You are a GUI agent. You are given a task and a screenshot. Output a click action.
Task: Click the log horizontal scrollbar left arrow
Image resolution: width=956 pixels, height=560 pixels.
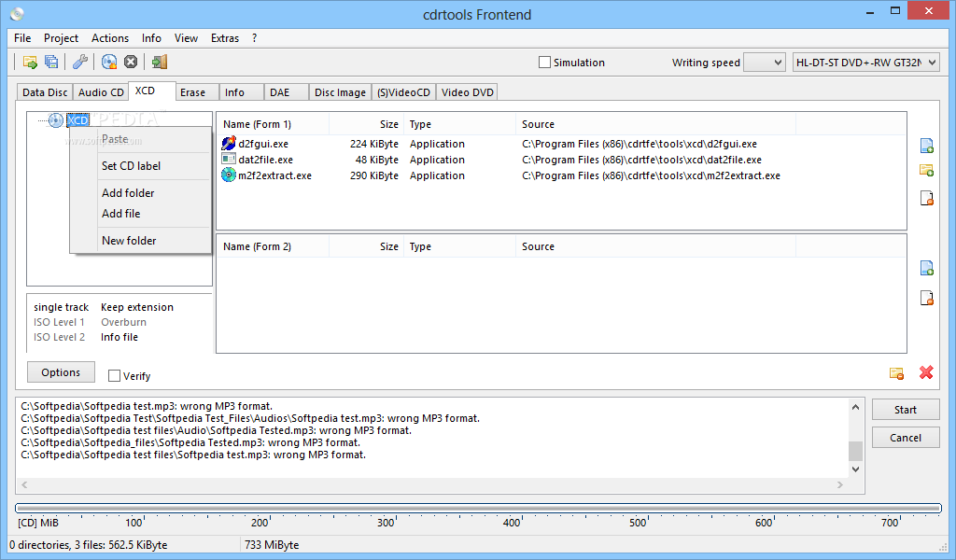click(x=24, y=485)
